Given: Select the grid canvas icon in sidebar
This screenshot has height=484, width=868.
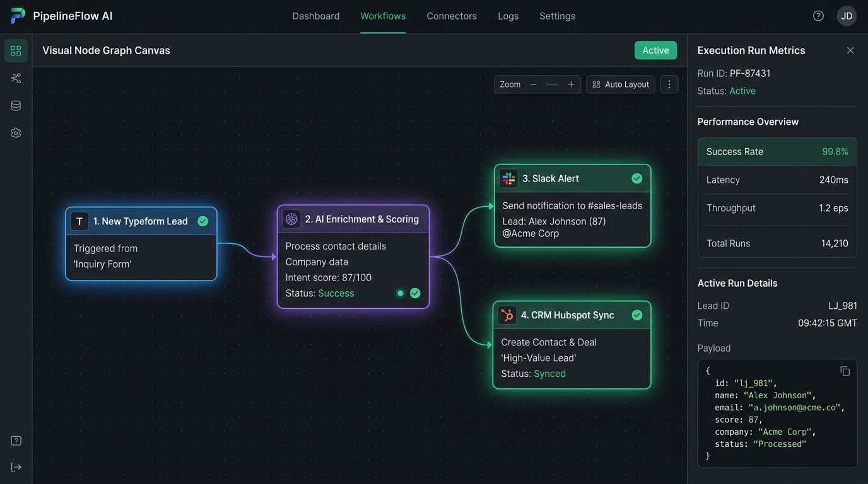Looking at the screenshot, I should (16, 50).
